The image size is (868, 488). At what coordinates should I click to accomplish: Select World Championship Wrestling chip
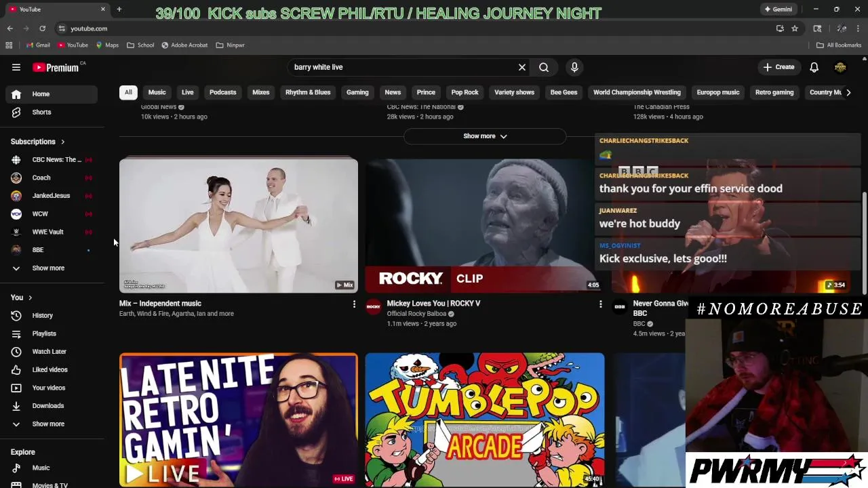(x=637, y=92)
